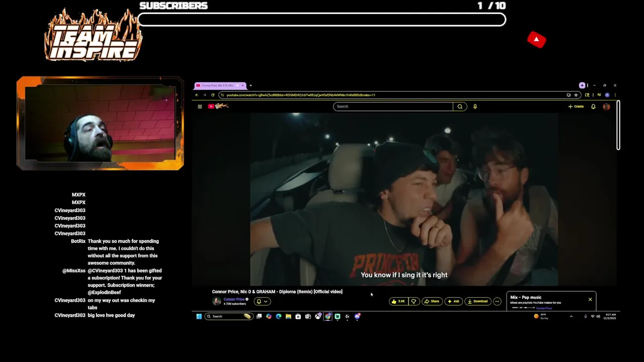Start voice search with microphone icon
This screenshot has height=362, width=644.
(x=475, y=107)
